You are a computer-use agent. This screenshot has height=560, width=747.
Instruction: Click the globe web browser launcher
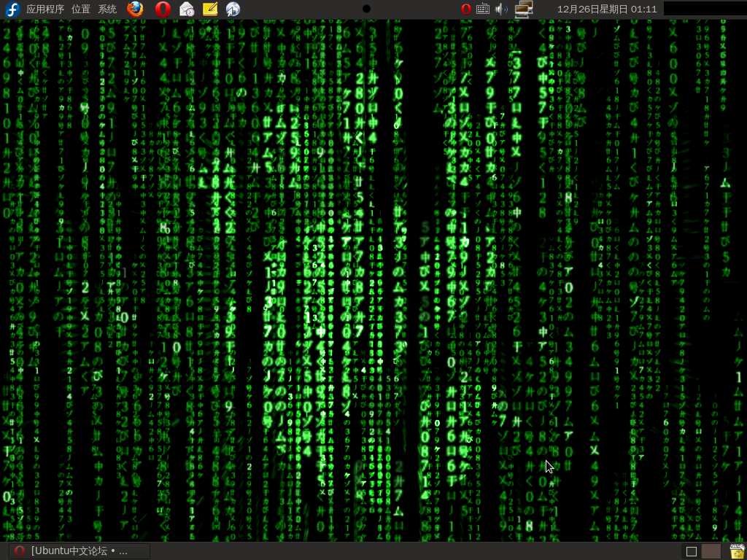[x=233, y=9]
